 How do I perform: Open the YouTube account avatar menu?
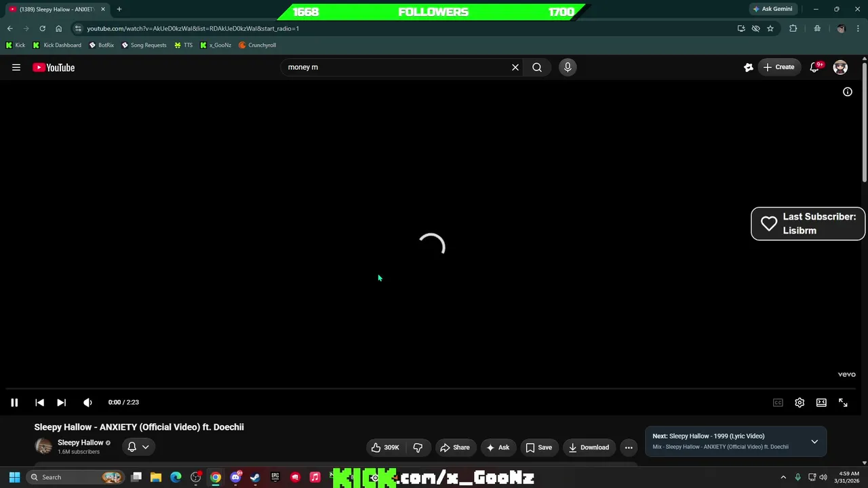[x=840, y=67]
